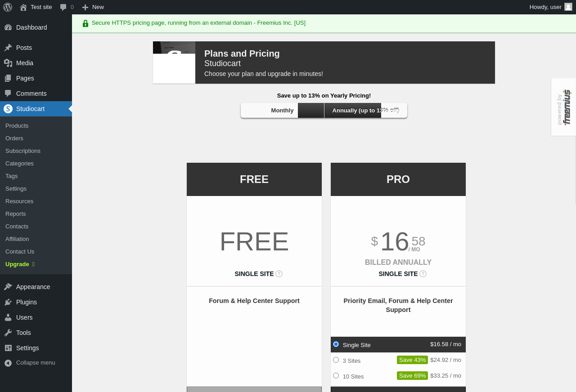Viewport: 576px width, 392px height.
Task: Click the Studiocart plugin logo thumbnail
Action: coord(174,62)
